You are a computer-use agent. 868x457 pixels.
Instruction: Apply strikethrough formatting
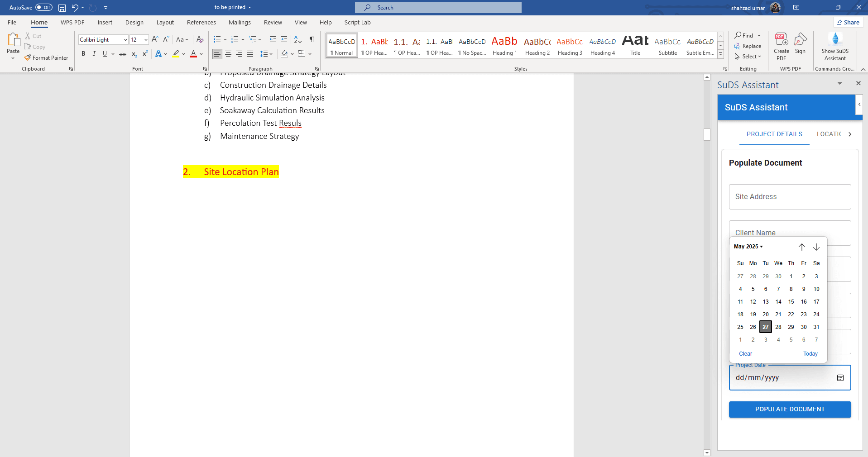pyautogui.click(x=122, y=54)
